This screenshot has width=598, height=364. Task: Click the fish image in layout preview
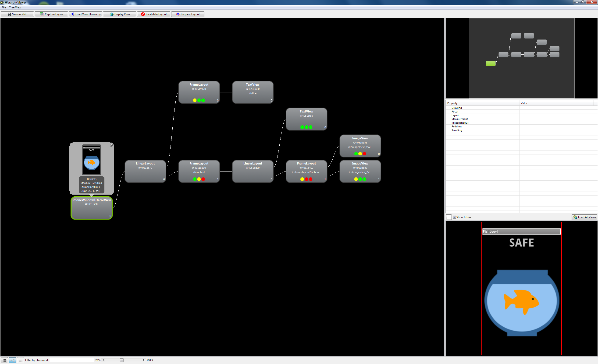pos(521,302)
